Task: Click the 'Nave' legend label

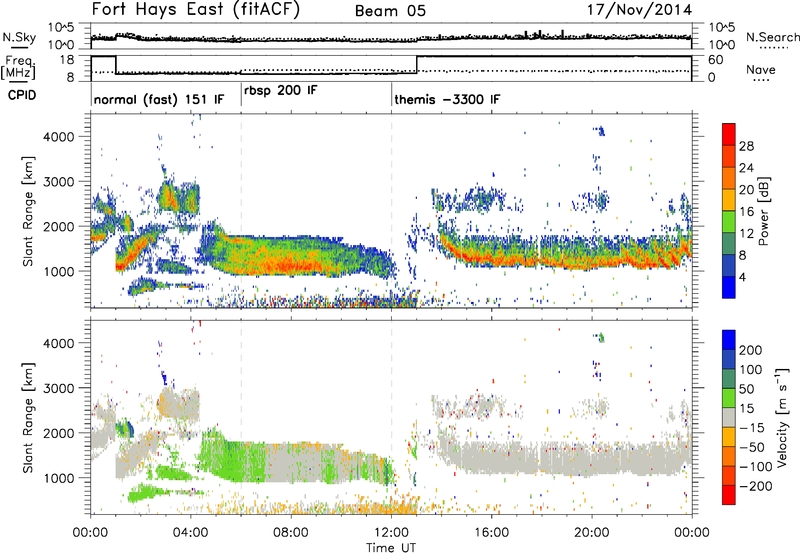Action: [x=761, y=70]
